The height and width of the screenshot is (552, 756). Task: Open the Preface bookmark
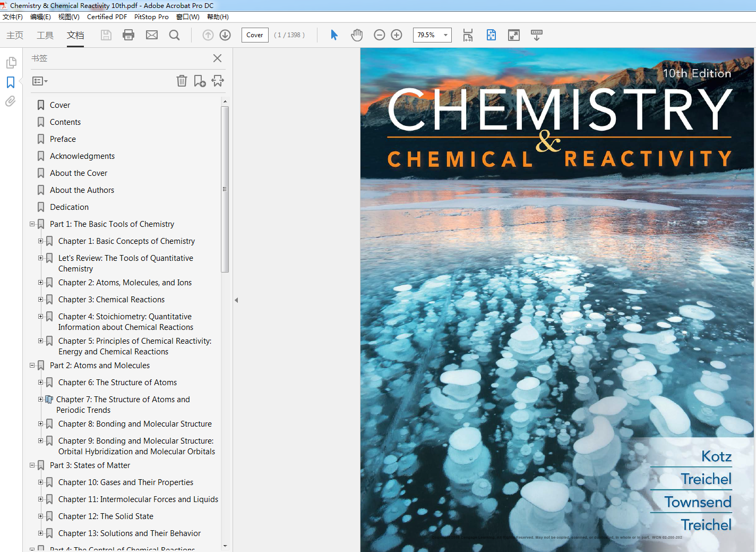(63, 139)
